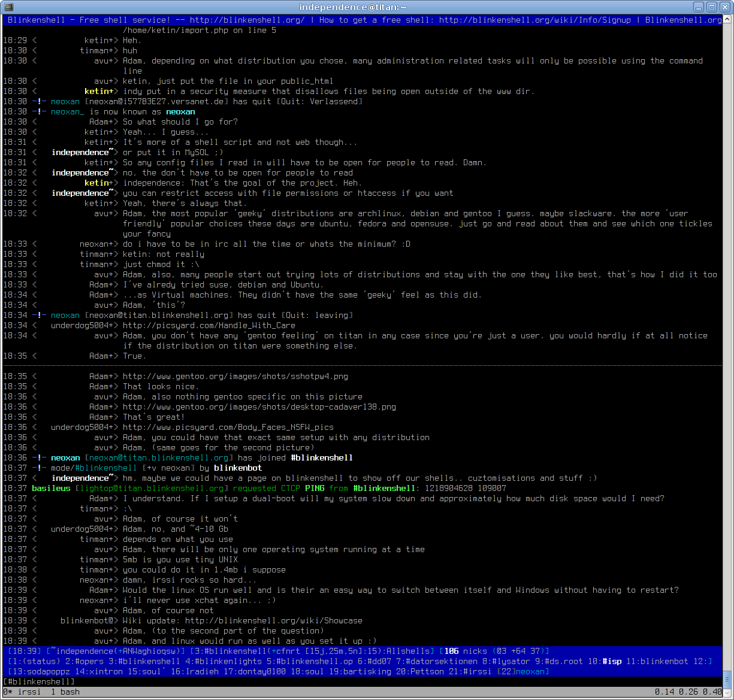Open the window menu icon in title bar
Viewport: 734px width, 700px height.
[7, 7]
